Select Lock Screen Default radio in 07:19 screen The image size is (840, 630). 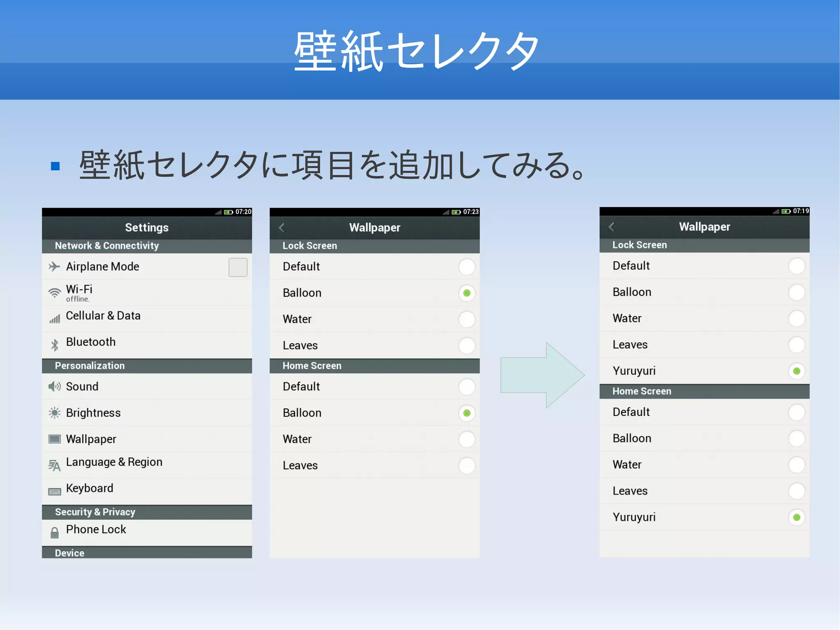pyautogui.click(x=797, y=266)
